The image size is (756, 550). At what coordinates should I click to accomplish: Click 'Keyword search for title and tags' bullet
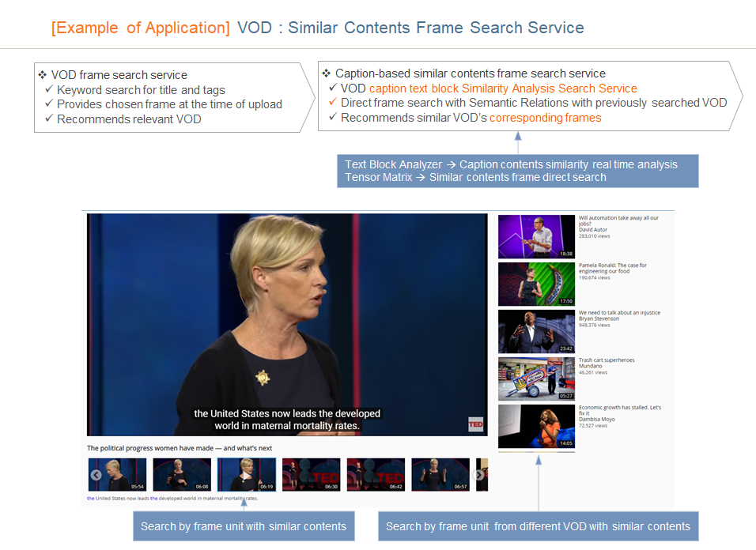(x=141, y=90)
